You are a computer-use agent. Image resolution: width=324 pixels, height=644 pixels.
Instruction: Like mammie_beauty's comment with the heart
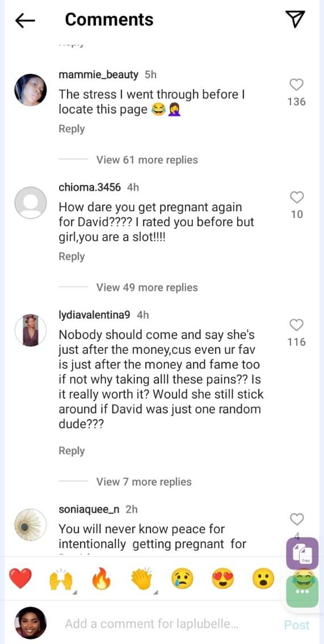pos(297,85)
